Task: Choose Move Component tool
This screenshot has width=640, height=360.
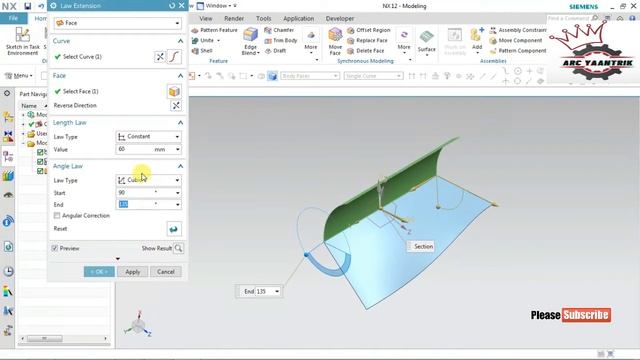Action: coord(516,40)
